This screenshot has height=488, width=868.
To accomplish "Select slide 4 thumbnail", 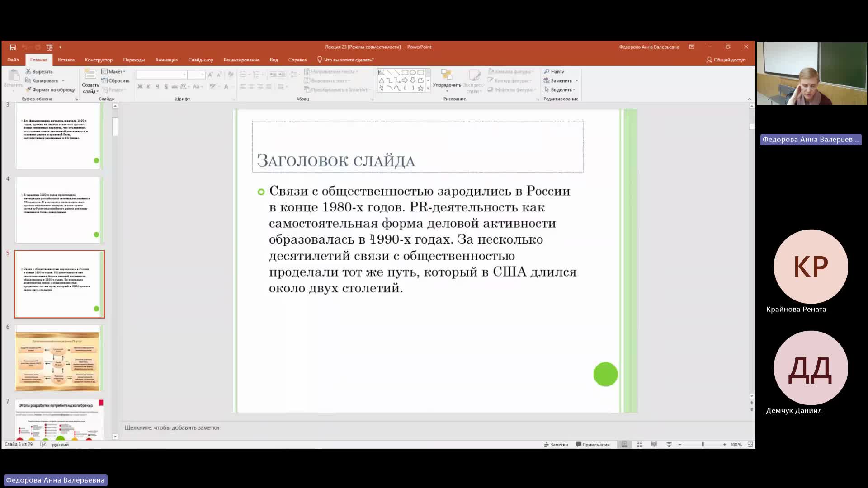I will 59,210.
